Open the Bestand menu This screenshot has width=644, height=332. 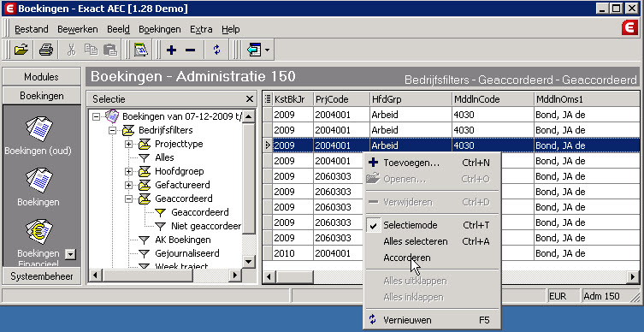(x=31, y=29)
